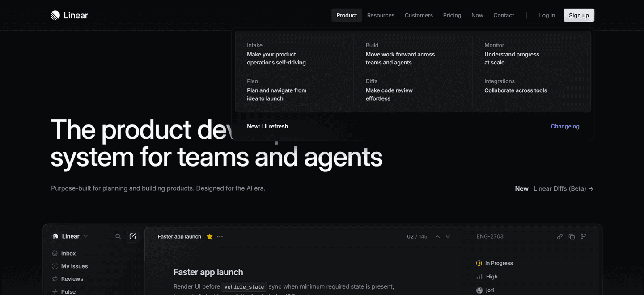Click the Sign up button

coord(579,15)
